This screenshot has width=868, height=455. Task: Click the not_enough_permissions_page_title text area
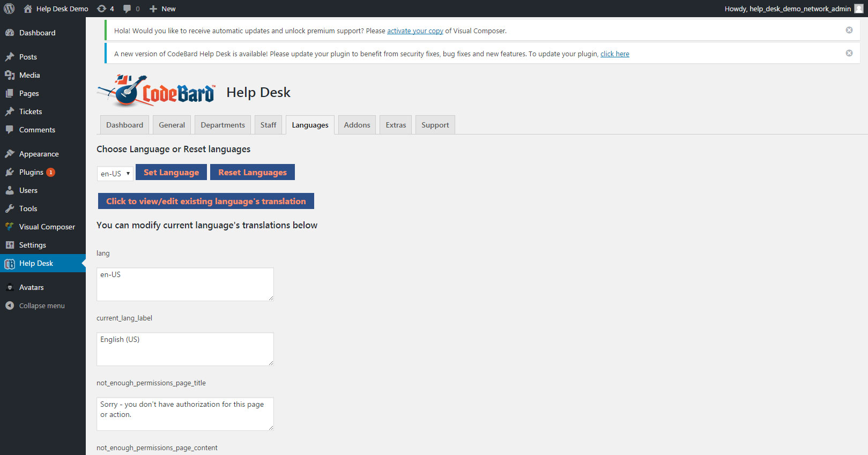[185, 414]
